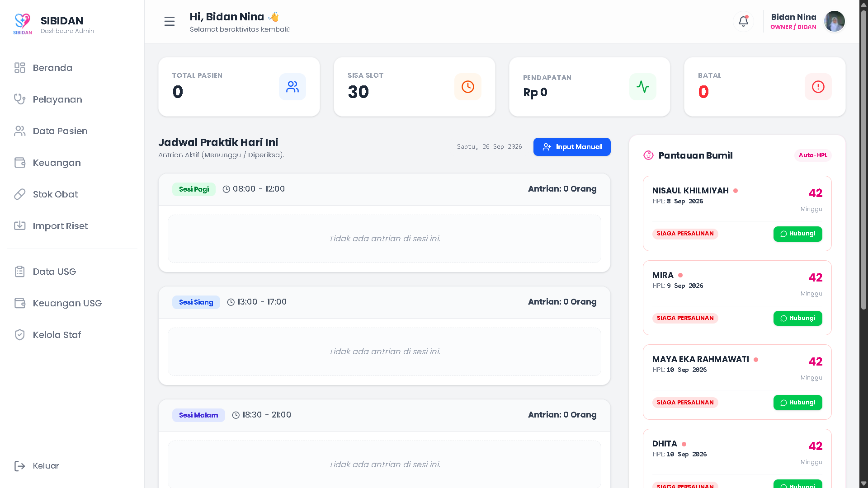Click the Pelayanan stethoscope icon
The height and width of the screenshot is (488, 868).
click(x=19, y=99)
